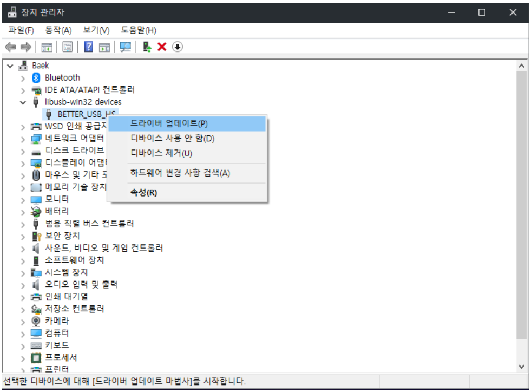Screen dimensions: 532x392
Task: Click the 사운드, 비디오 speaker icon
Action: coord(36,248)
